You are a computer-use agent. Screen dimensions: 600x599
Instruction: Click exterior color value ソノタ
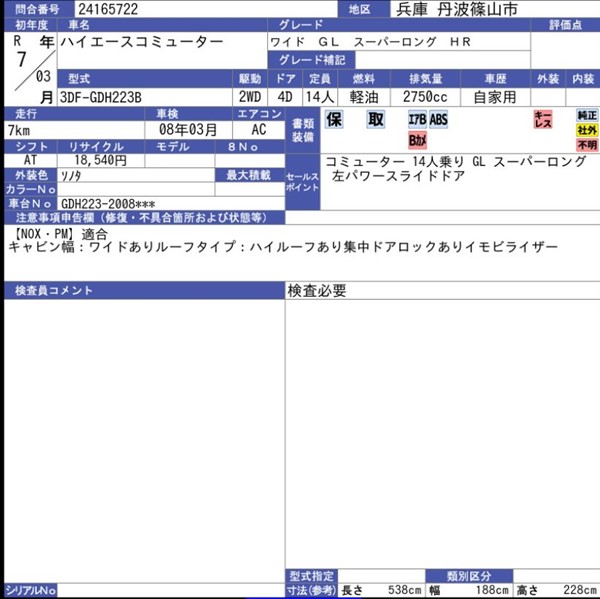[x=71, y=175]
